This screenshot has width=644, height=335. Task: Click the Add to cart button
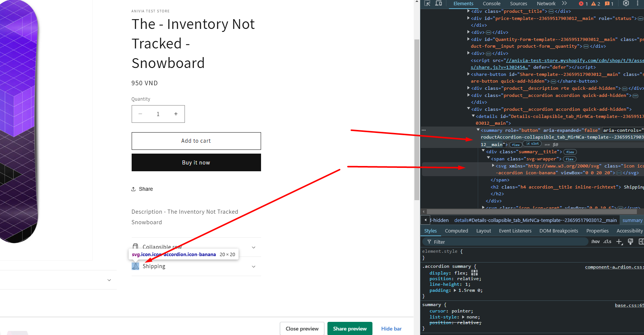[x=196, y=141]
